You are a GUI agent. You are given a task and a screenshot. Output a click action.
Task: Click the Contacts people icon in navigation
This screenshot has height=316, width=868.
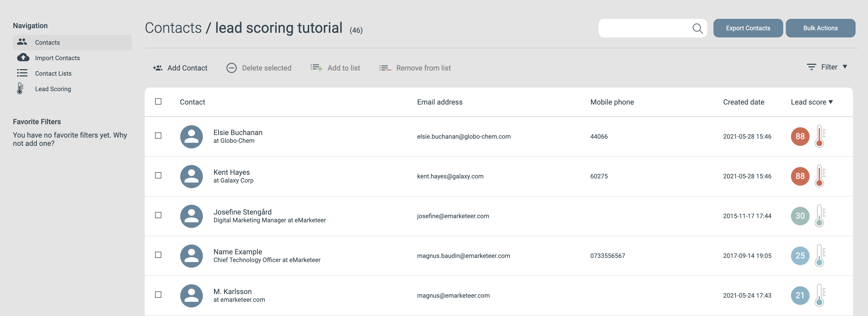click(22, 42)
